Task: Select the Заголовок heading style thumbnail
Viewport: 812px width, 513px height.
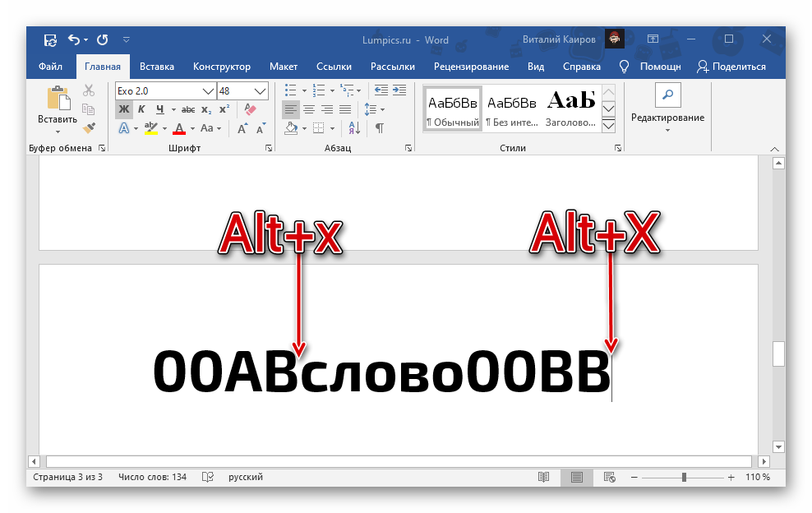Action: 571,108
